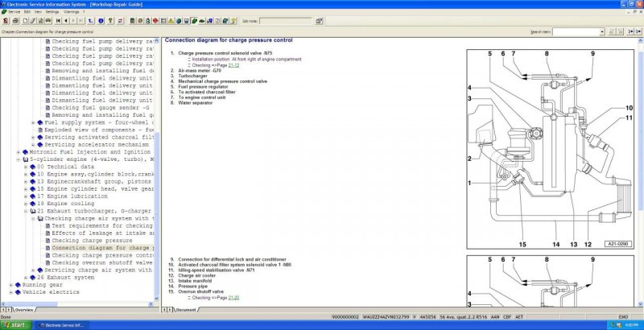Switch to the Overview tab
This screenshot has width=644, height=330.
click(x=23, y=309)
